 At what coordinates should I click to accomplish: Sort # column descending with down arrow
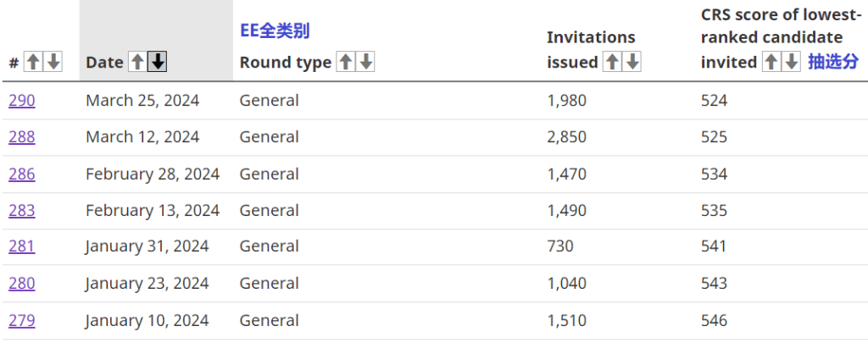click(53, 62)
